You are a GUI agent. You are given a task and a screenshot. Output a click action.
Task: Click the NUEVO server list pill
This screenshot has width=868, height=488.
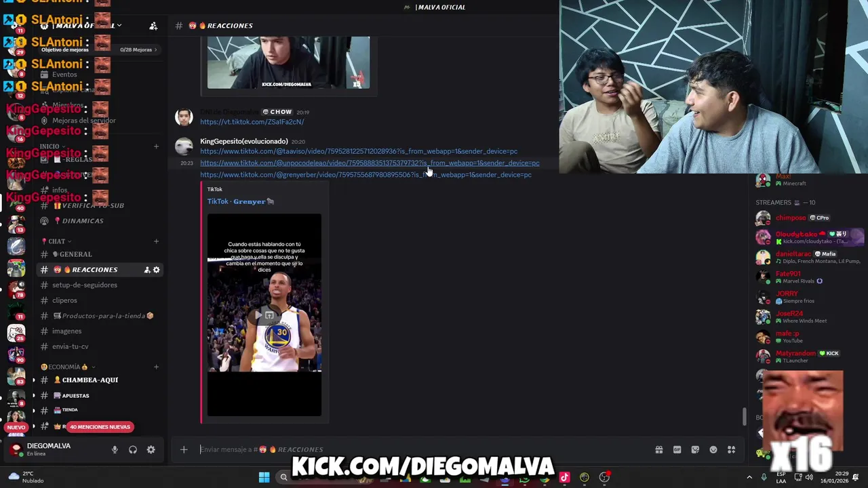click(16, 427)
